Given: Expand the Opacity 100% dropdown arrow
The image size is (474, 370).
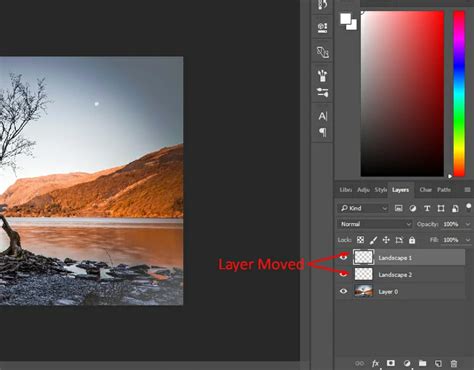Looking at the screenshot, I should pyautogui.click(x=467, y=224).
